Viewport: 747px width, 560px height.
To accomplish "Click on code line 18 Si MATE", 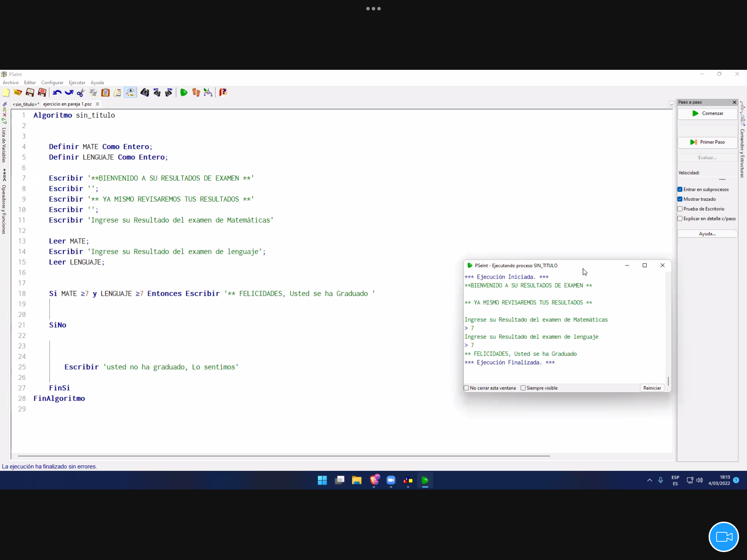I will pos(212,293).
